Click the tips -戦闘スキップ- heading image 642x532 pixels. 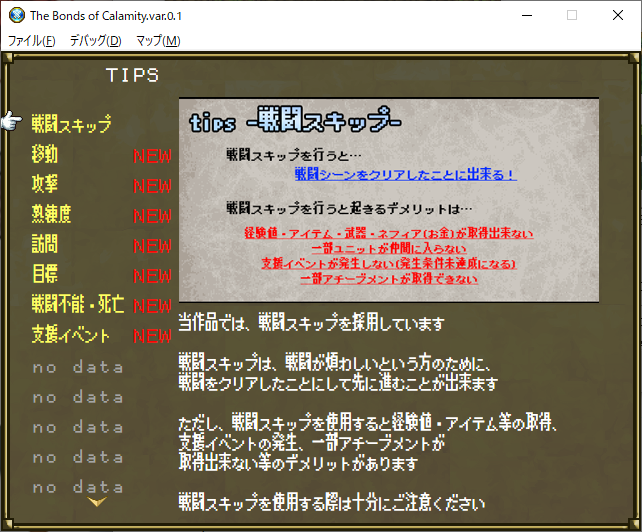coord(295,120)
